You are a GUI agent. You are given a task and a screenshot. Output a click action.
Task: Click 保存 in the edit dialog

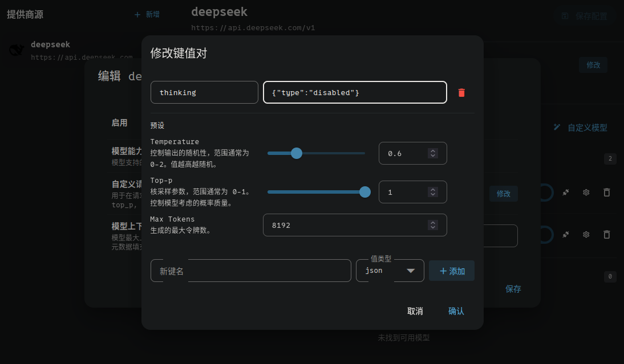(x=513, y=289)
